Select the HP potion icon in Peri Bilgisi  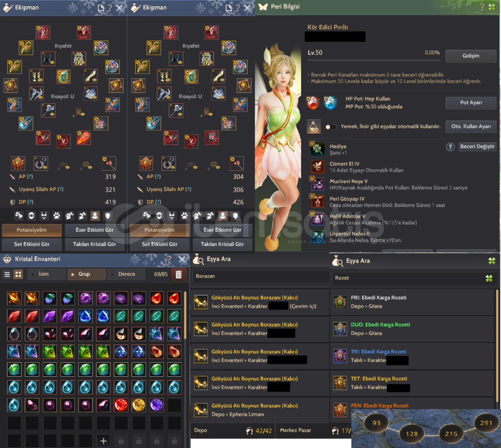coord(313,102)
